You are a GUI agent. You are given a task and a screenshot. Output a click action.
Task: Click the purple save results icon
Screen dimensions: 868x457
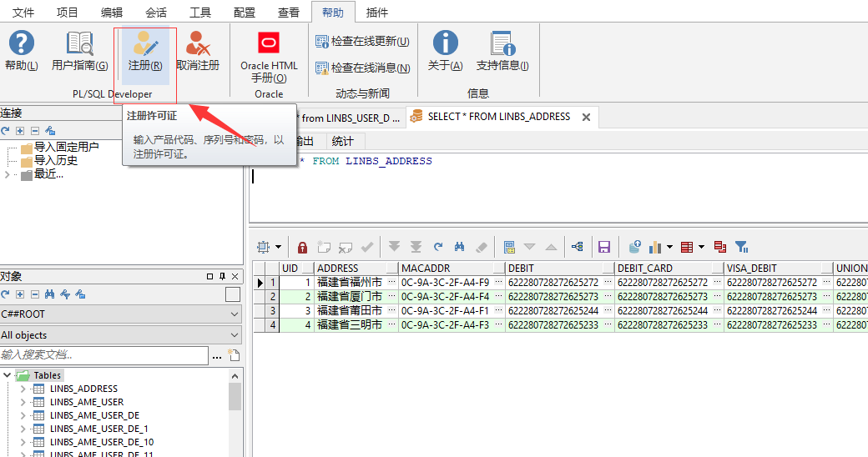604,247
